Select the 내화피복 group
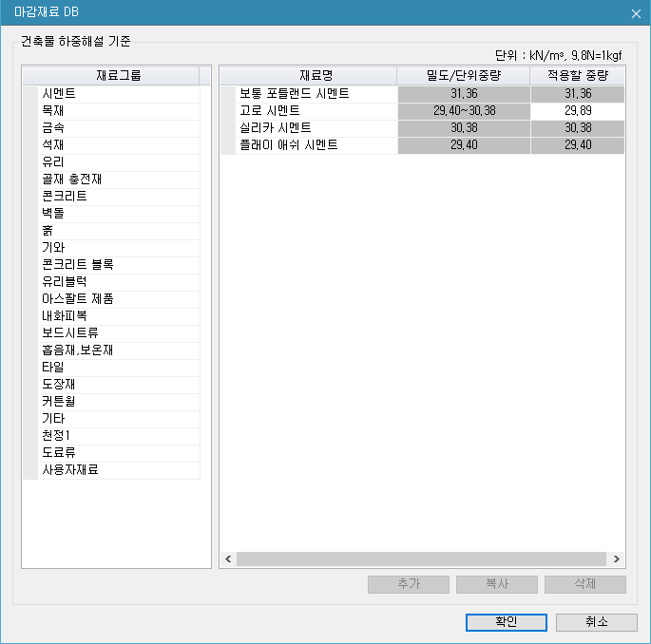 (x=119, y=315)
